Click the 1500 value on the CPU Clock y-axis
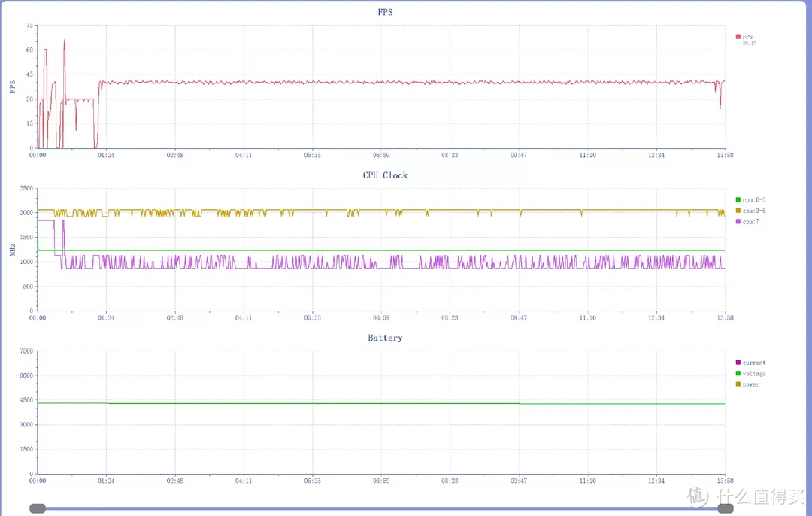The height and width of the screenshot is (516, 812). coord(26,237)
